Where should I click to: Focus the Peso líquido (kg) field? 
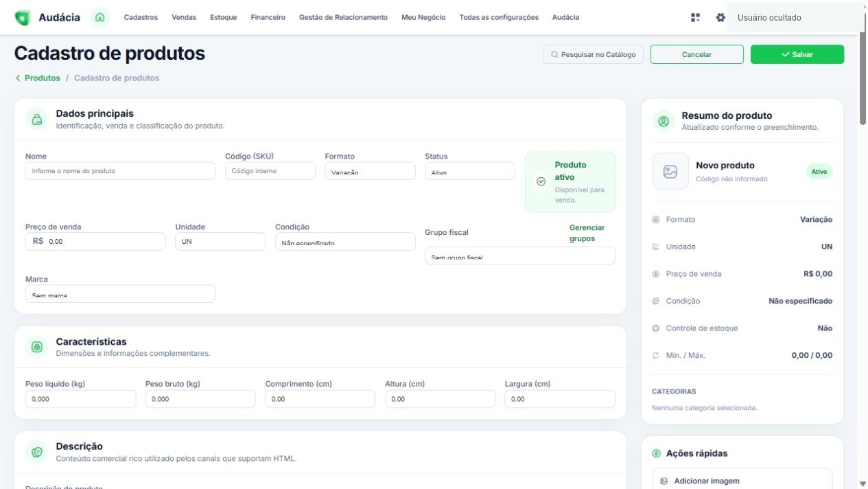(81, 399)
